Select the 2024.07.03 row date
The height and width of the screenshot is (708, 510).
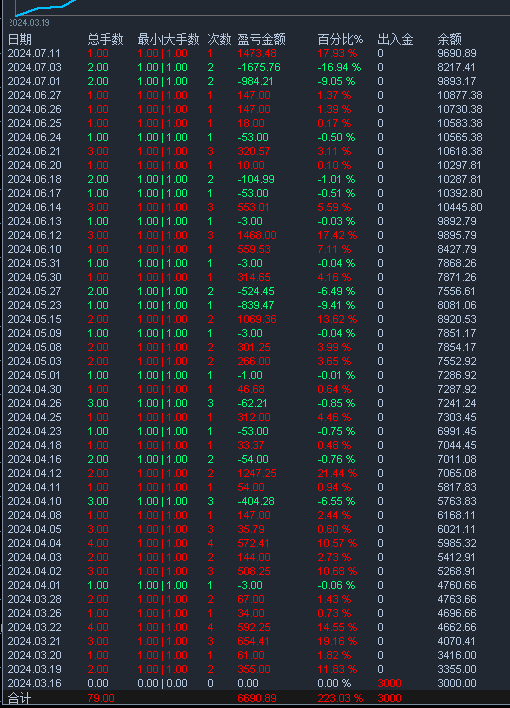tap(34, 67)
